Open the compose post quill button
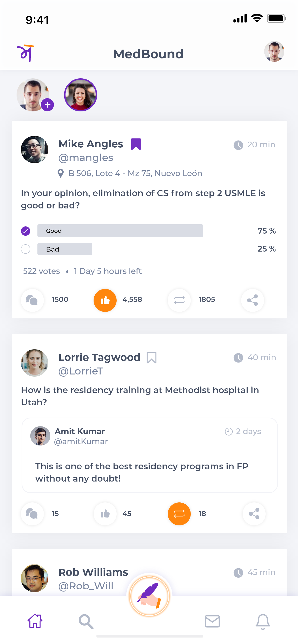Screen dimensions: 298x644 (x=149, y=596)
